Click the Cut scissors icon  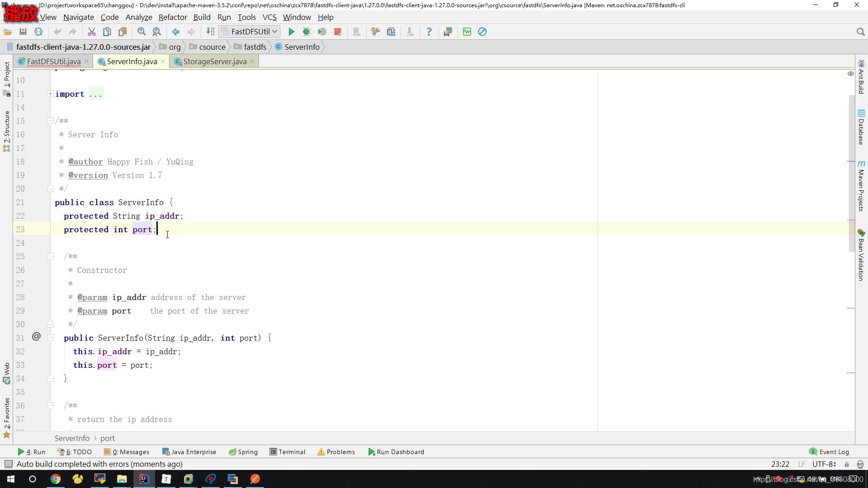(92, 32)
